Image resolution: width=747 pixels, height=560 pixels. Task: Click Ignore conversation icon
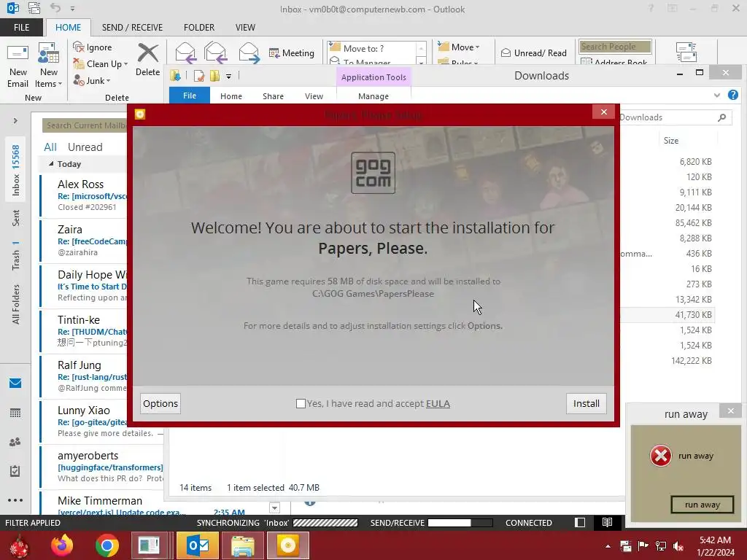(93, 47)
